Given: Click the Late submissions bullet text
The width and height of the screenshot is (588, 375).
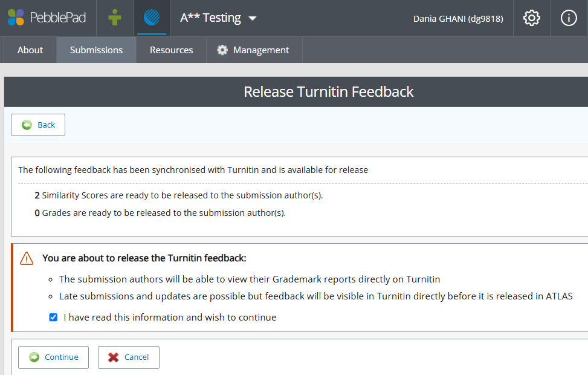Looking at the screenshot, I should pos(315,296).
